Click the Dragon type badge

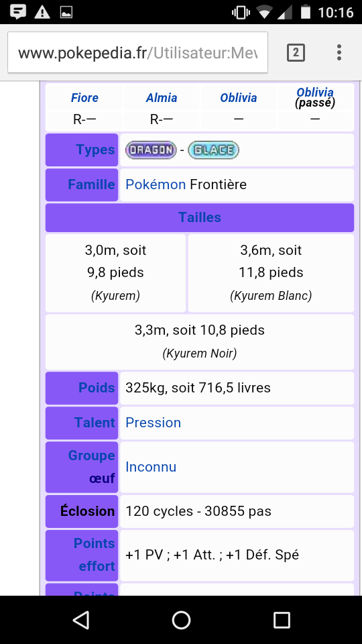[151, 150]
